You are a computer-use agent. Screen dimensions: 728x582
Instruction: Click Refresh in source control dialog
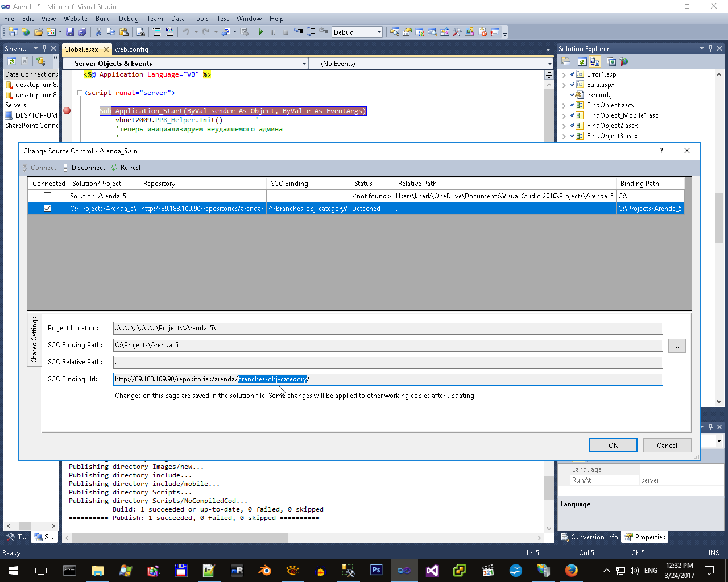tap(127, 168)
